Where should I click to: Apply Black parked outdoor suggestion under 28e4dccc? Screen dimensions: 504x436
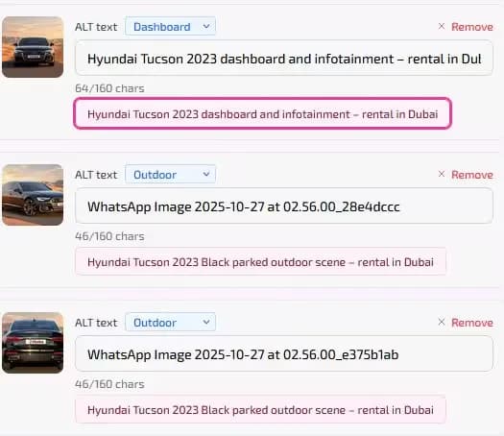[x=260, y=262]
